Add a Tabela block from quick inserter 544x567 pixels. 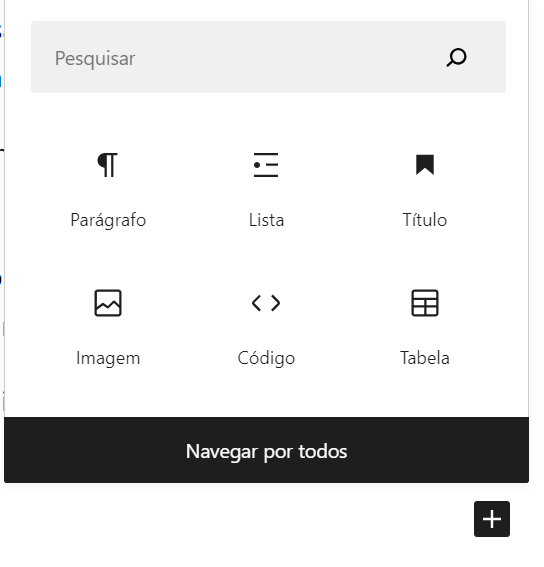425,327
